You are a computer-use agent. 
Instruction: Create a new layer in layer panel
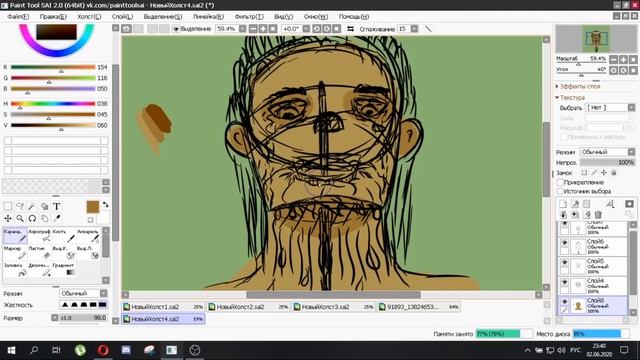[x=563, y=204]
